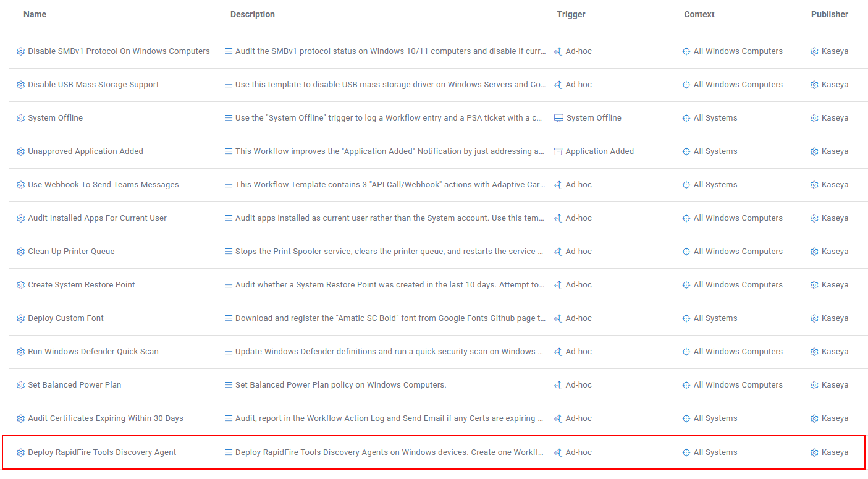Click description icon for Deploy RapidFire Tools row
This screenshot has width=868, height=479.
[229, 452]
